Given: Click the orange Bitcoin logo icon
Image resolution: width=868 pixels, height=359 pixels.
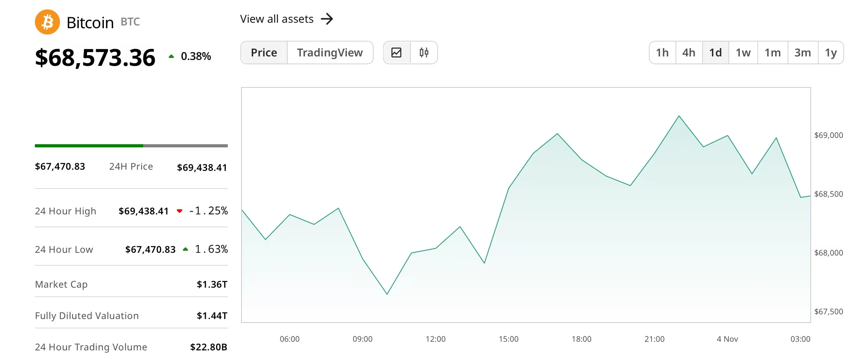Looking at the screenshot, I should (47, 22).
